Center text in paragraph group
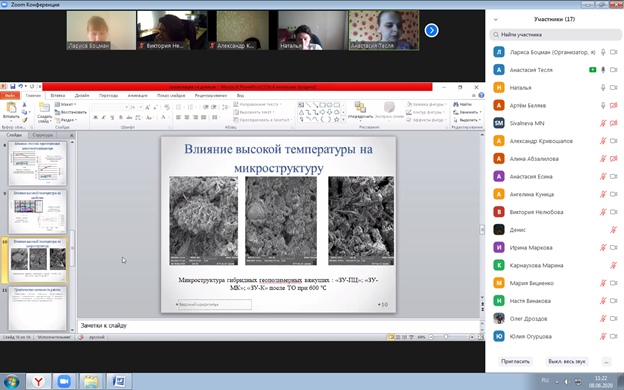 [x=187, y=117]
